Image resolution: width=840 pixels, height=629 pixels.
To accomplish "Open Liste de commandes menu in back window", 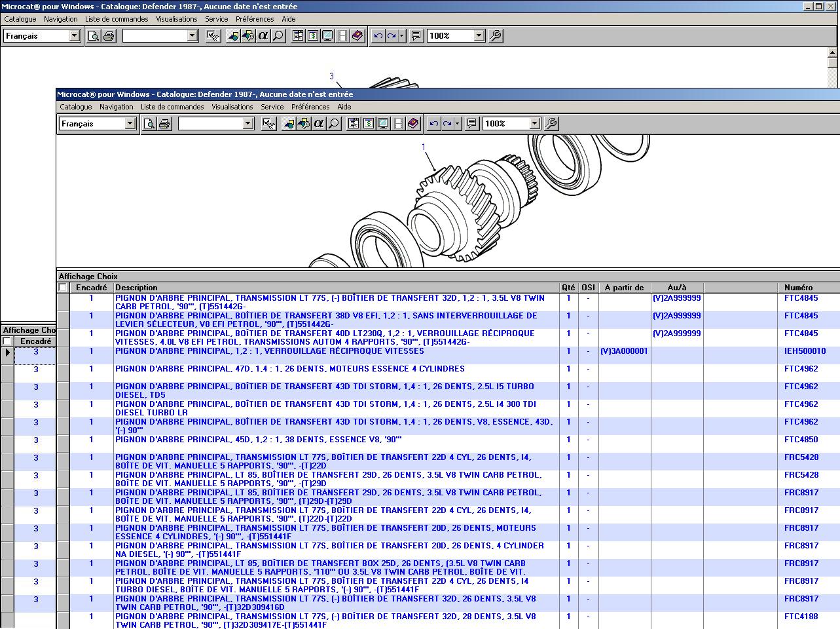I will (x=117, y=19).
